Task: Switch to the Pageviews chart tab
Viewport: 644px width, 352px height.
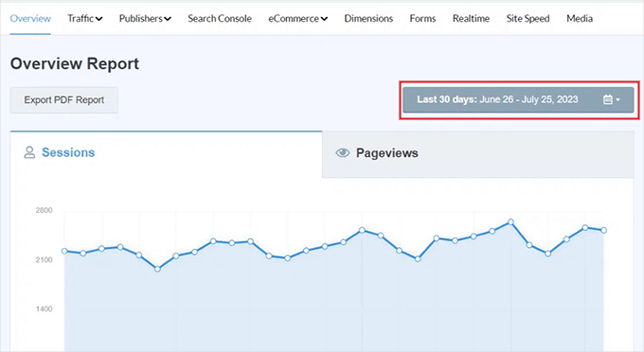Action: (478, 154)
